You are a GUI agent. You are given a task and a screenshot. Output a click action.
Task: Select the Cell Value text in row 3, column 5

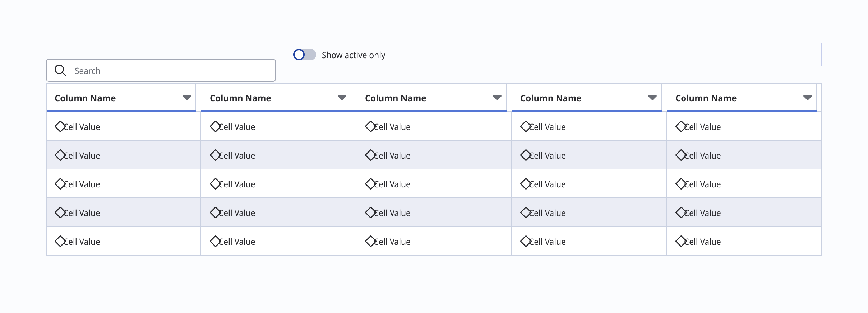(703, 184)
